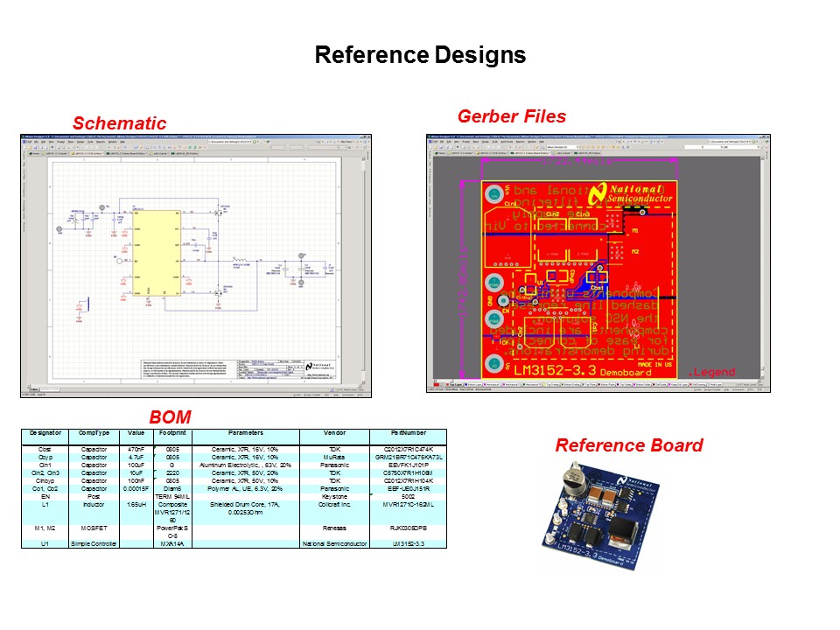
Task: Click the Gerber Files heading
Action: [511, 116]
